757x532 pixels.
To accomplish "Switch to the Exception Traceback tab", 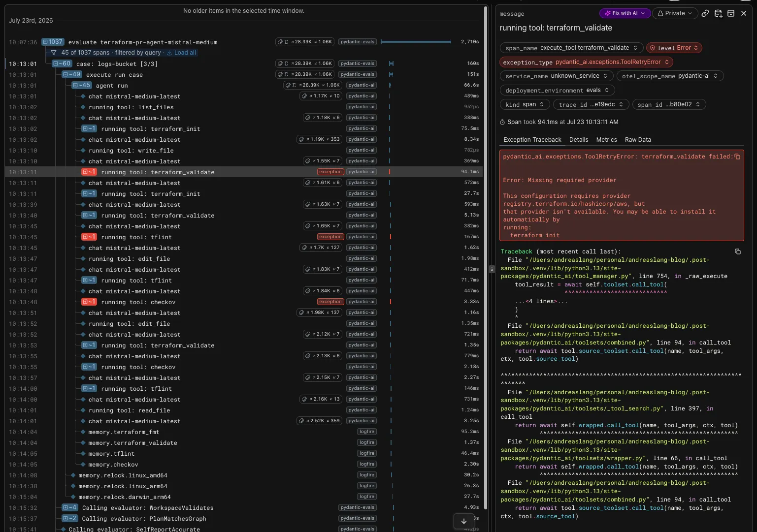I will (x=532, y=140).
